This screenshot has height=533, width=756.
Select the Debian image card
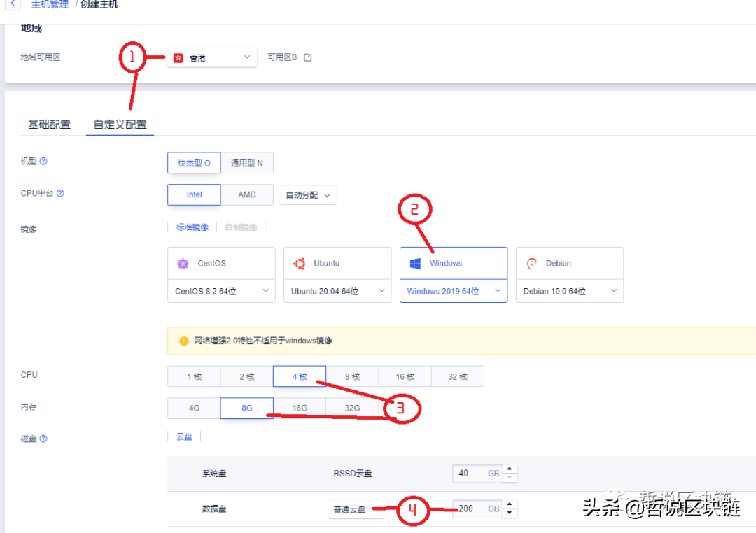point(570,263)
